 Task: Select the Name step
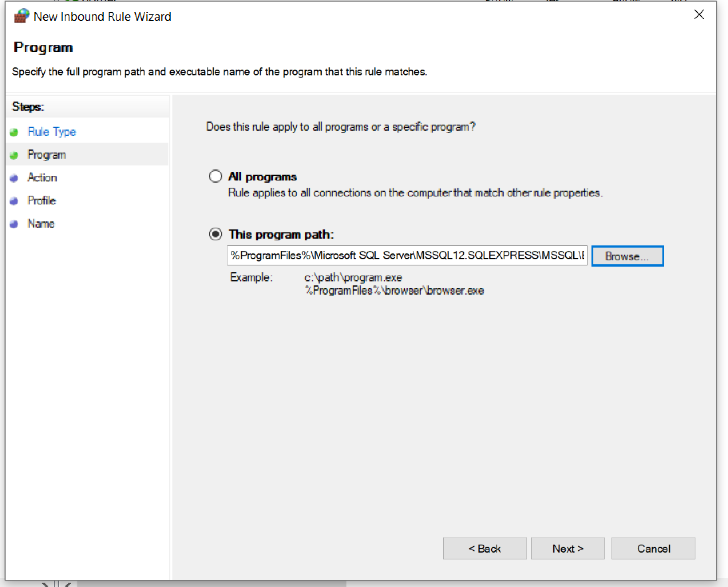(x=41, y=224)
